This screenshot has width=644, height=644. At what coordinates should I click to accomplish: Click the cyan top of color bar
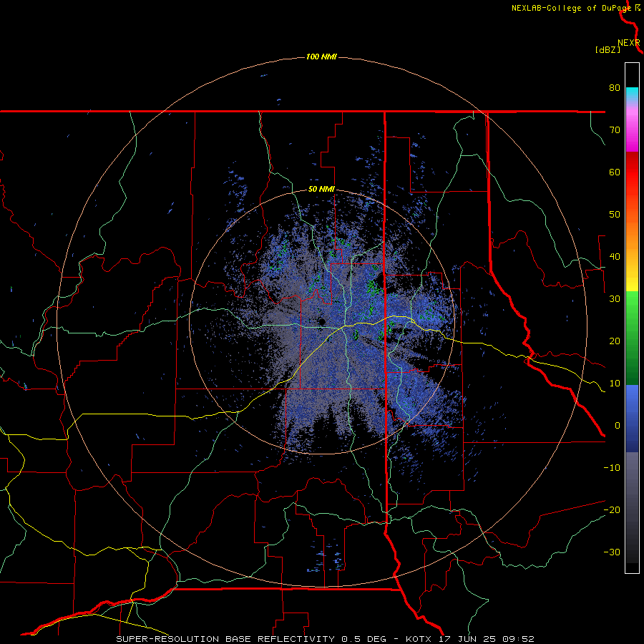pyautogui.click(x=632, y=94)
